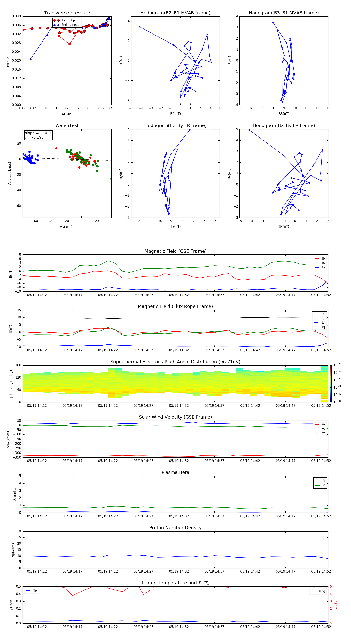Click the 'B3(nT)' x-axis label

[284, 114]
